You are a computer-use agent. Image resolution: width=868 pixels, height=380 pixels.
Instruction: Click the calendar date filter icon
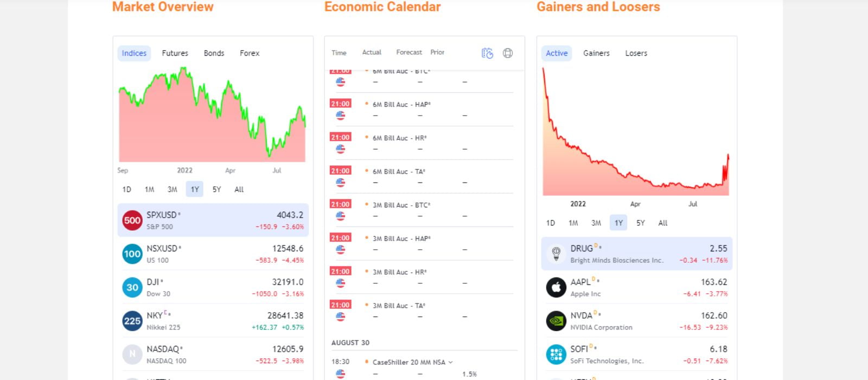click(487, 53)
